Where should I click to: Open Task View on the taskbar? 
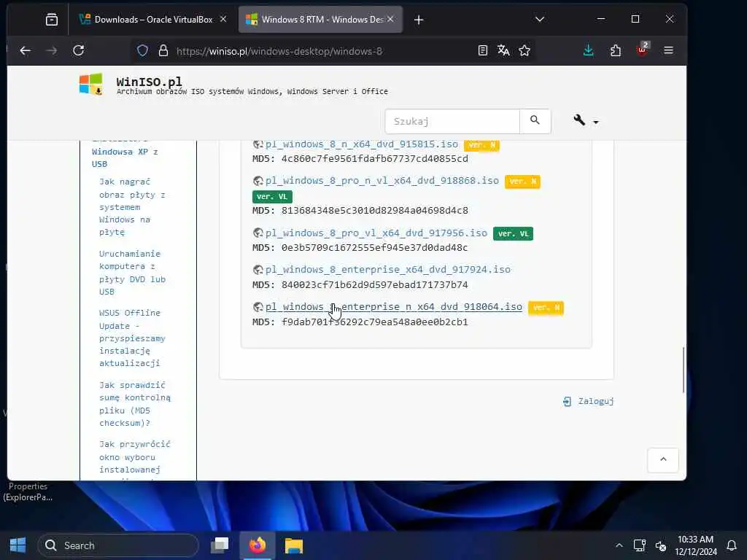[x=220, y=545]
